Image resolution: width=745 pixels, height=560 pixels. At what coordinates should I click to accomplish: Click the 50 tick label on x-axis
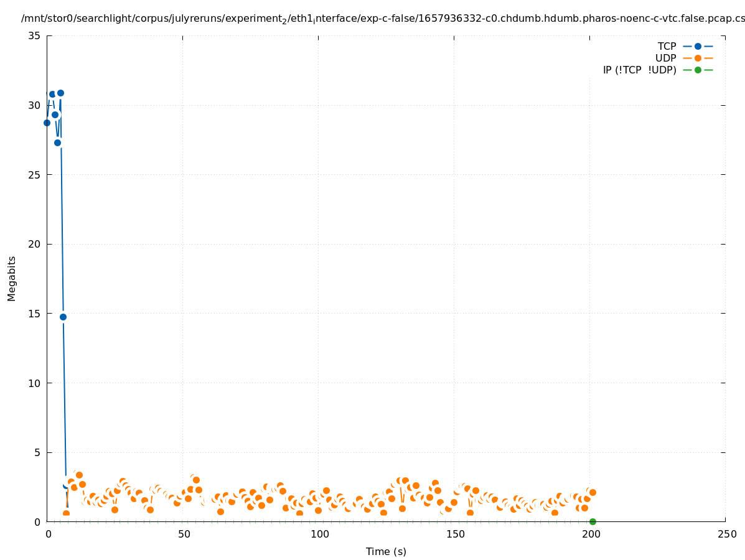(x=183, y=534)
